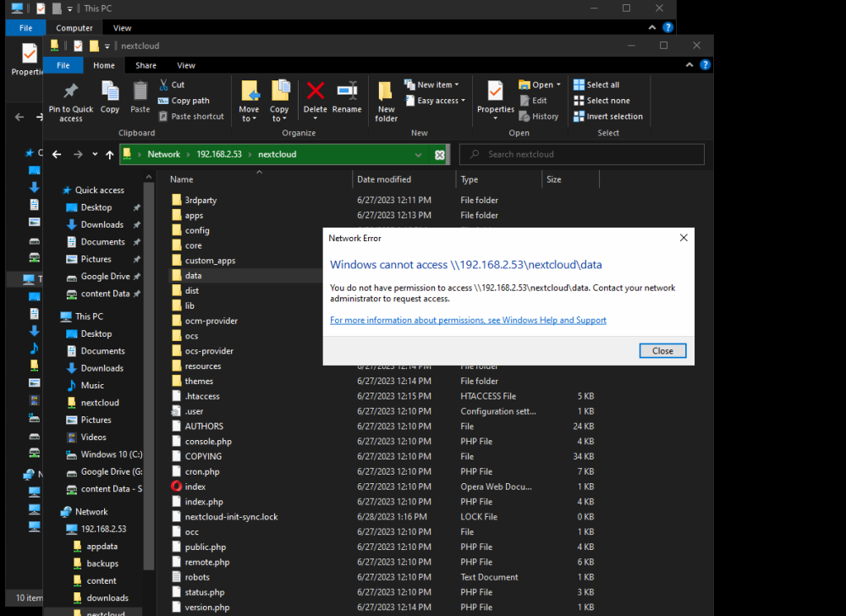Screen dimensions: 846x616
Task: Click the Properties icon in nextcloud ribbon
Action: click(495, 91)
